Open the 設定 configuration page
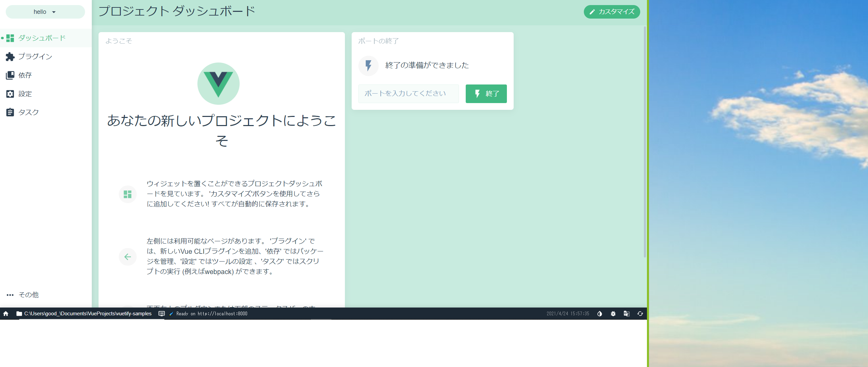868x367 pixels. (x=25, y=94)
